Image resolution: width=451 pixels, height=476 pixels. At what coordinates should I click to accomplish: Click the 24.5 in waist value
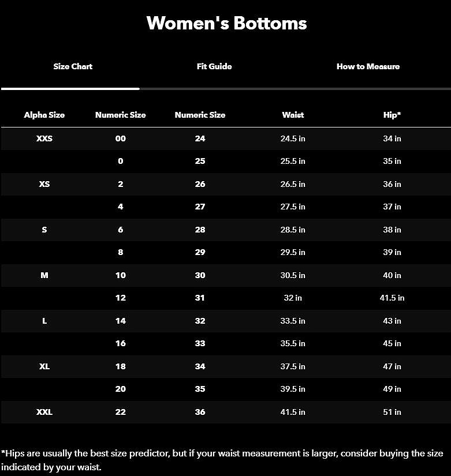(293, 138)
